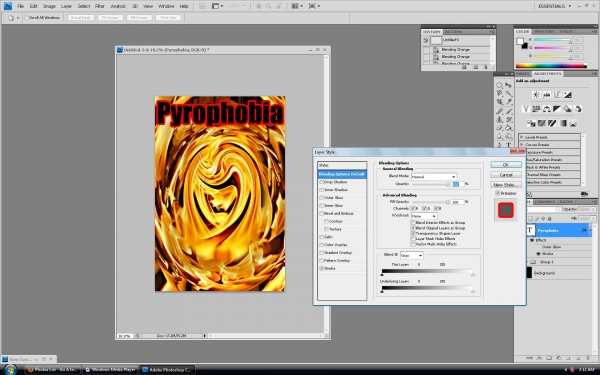
Task: Add a Curves adjustment
Action: (557, 95)
